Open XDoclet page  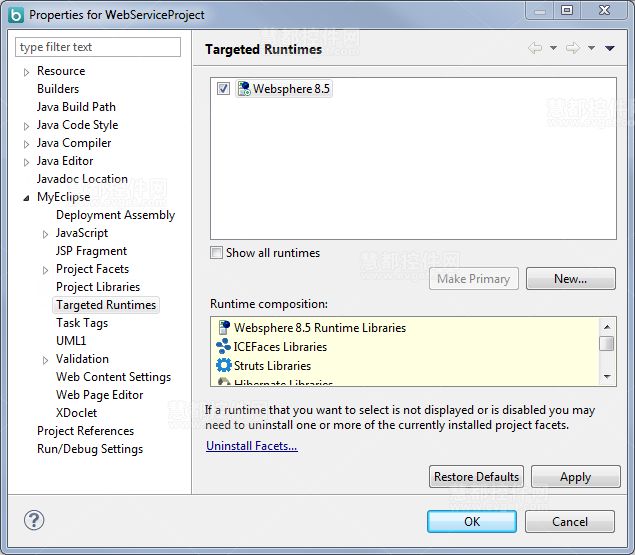click(77, 413)
